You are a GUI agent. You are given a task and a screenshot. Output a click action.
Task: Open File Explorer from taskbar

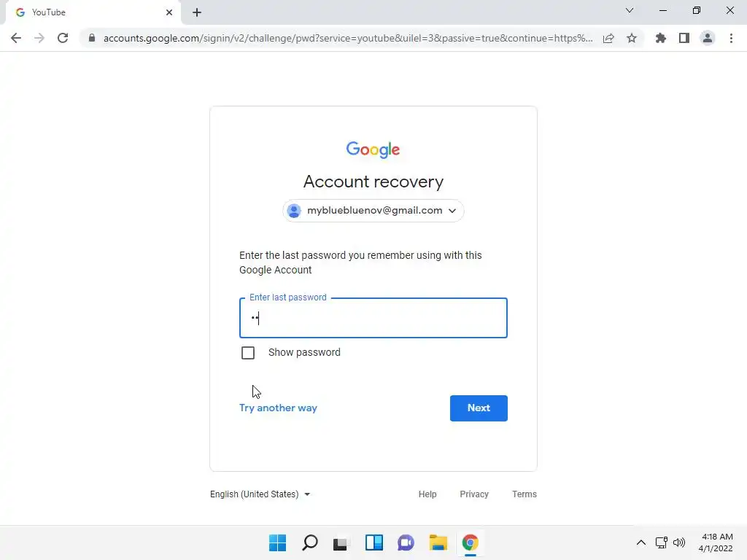coord(438,542)
